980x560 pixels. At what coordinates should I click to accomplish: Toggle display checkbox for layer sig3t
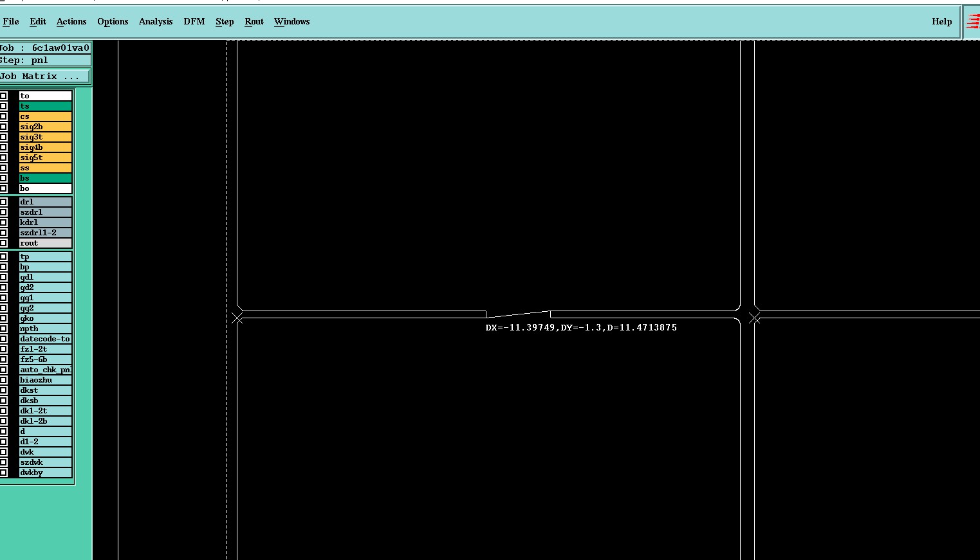click(x=4, y=137)
